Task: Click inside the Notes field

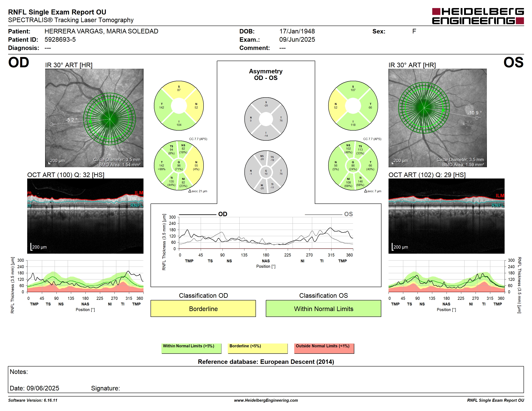Action: [x=266, y=379]
